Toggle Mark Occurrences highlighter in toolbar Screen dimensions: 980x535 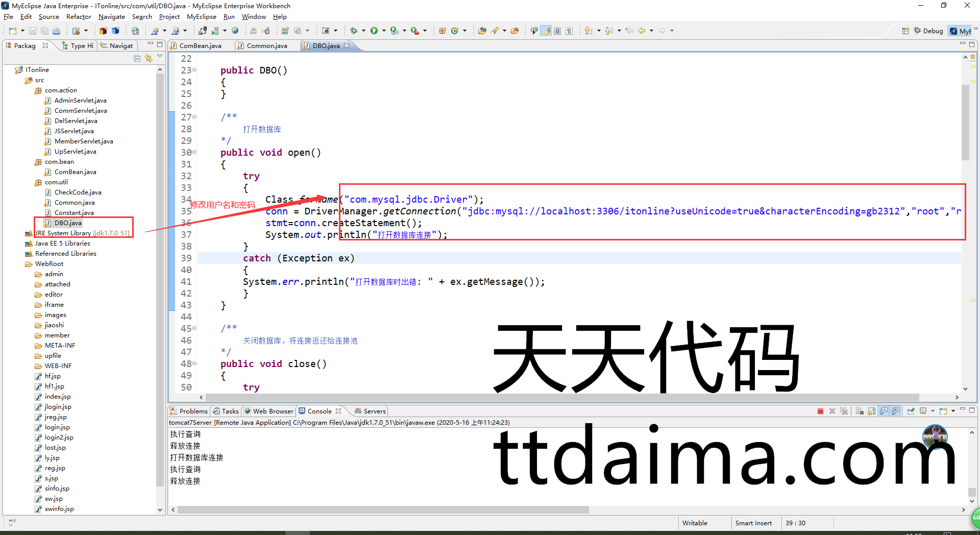546,31
